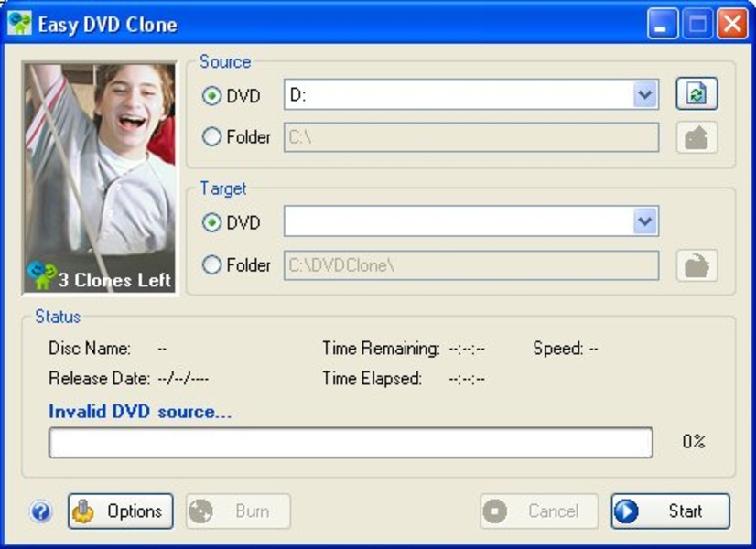Click the 'Time Remaining:' label

click(381, 348)
